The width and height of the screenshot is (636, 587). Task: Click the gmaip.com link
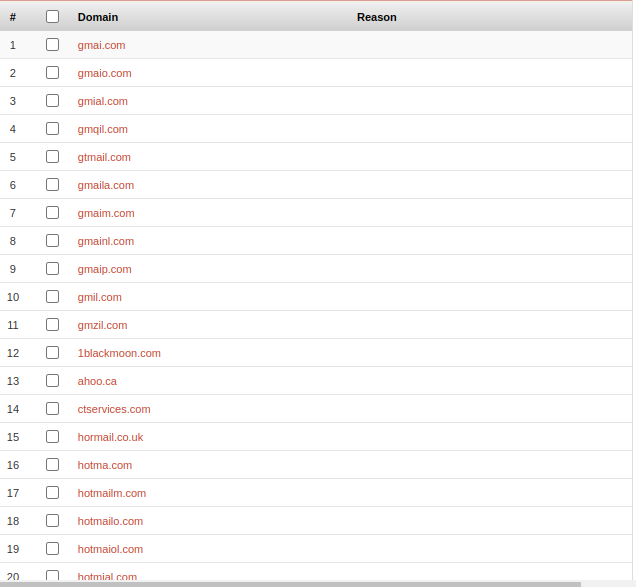[104, 269]
